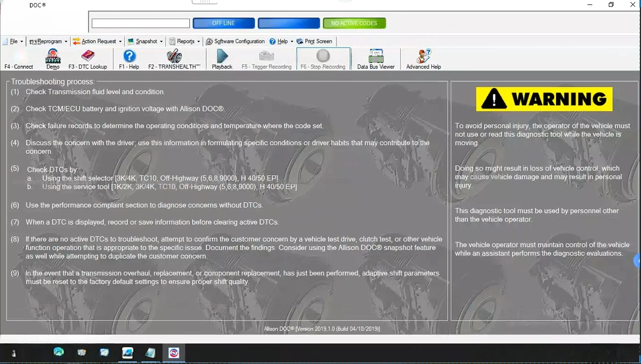
Task: Open F3 - DTC Lookup
Action: point(88,59)
